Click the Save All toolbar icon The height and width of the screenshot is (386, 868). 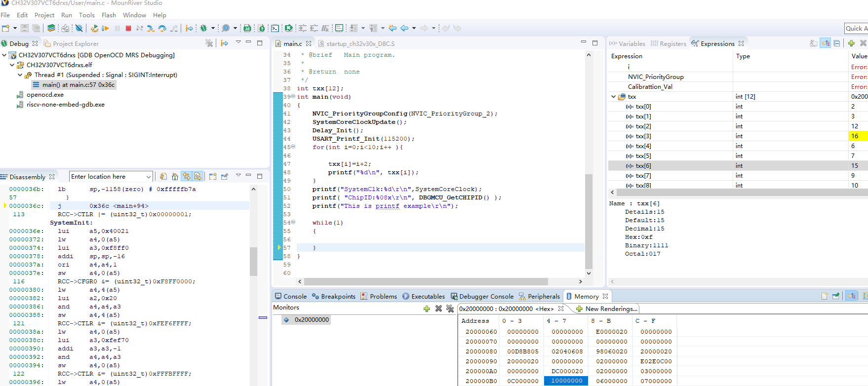point(36,28)
